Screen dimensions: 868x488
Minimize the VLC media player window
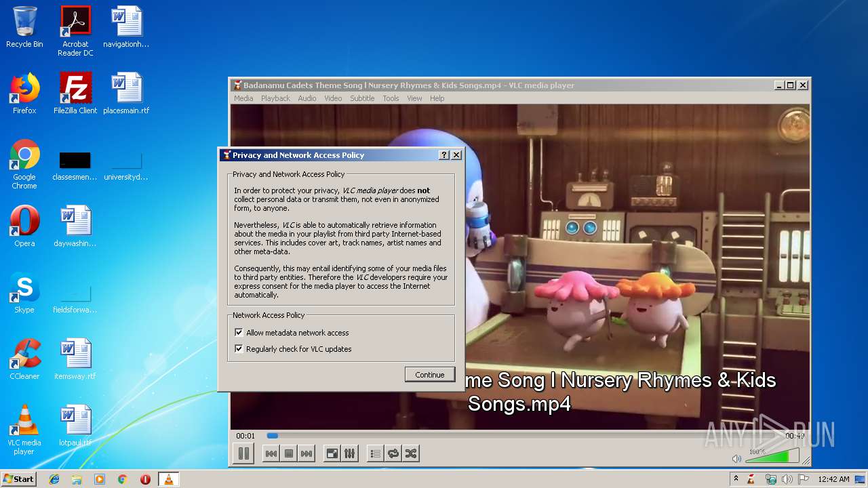[780, 85]
